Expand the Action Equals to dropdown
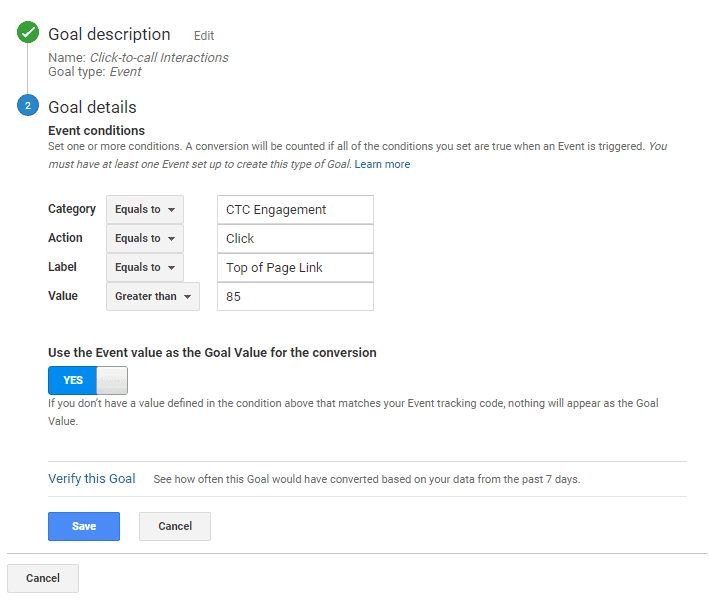709x605 pixels. 145,238
